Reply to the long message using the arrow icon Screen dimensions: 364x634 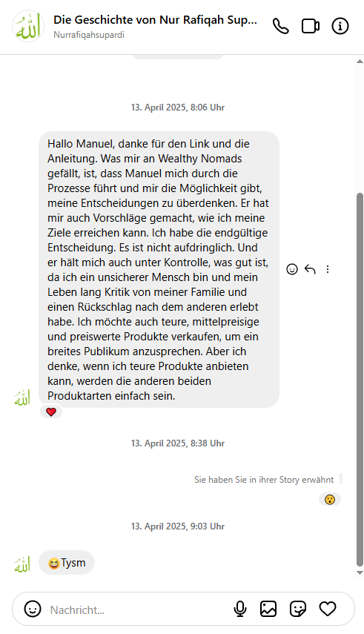pos(310,269)
